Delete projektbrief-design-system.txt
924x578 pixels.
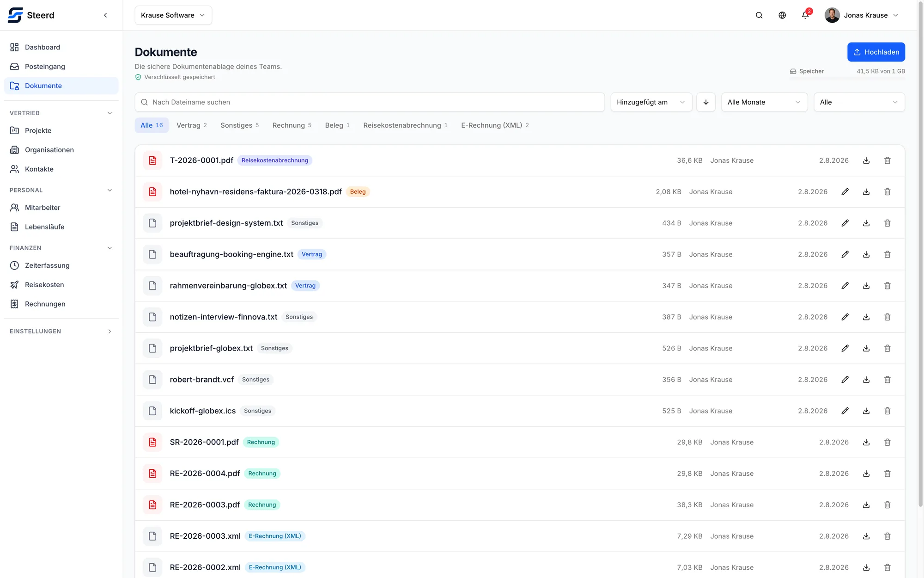(888, 223)
